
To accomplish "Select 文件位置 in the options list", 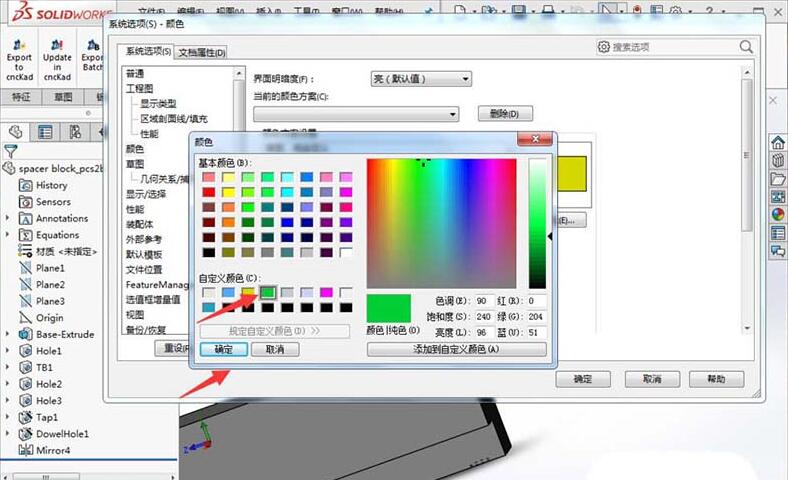I will tap(144, 269).
